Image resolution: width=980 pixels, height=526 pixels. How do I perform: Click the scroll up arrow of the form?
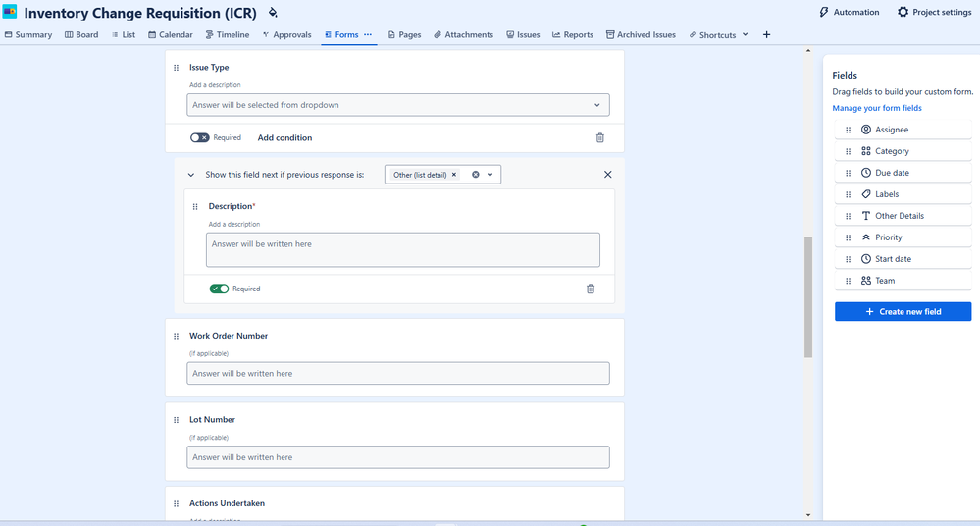pyautogui.click(x=808, y=51)
